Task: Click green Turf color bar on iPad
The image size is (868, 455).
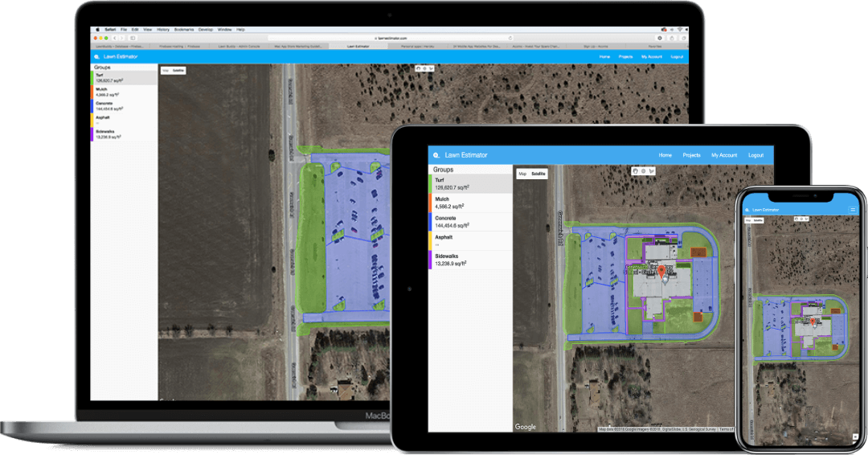Action: 429,184
